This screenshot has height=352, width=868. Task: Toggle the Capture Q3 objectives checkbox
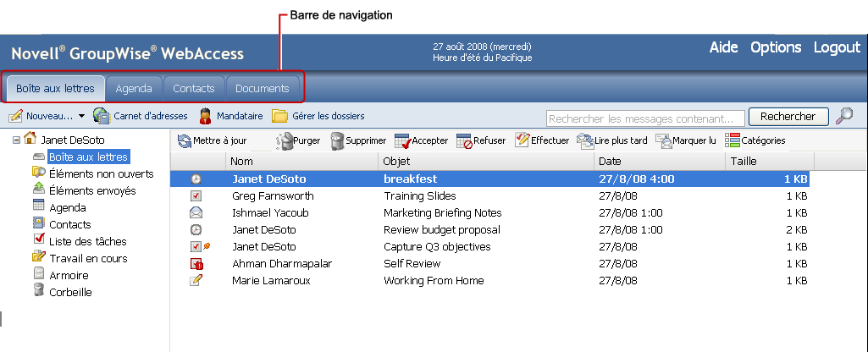tap(196, 246)
